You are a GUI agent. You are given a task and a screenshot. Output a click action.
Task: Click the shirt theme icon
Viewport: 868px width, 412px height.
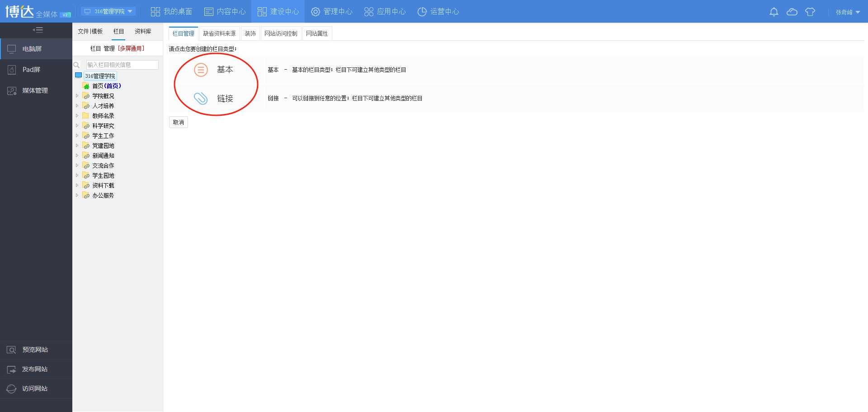(810, 12)
